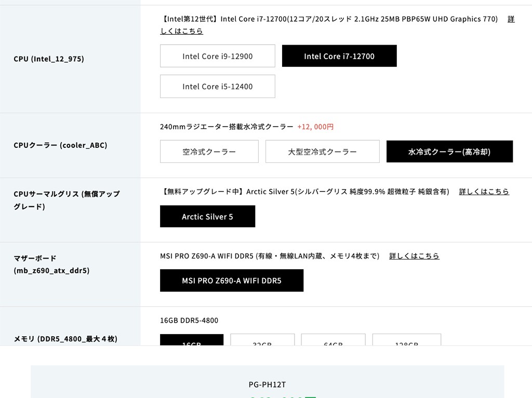Screen dimensions: 532x398
Task: Open the CPU 詳しくはこちら details link
Action: (181, 31)
